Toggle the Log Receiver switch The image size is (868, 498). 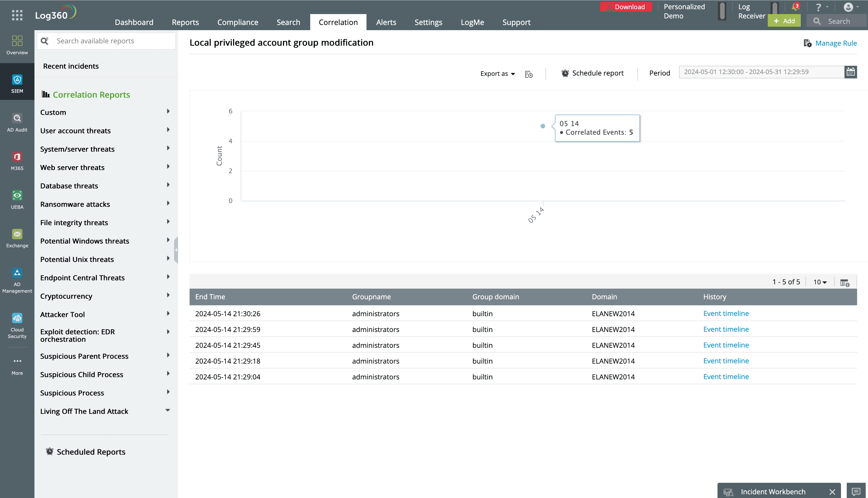[x=775, y=11]
